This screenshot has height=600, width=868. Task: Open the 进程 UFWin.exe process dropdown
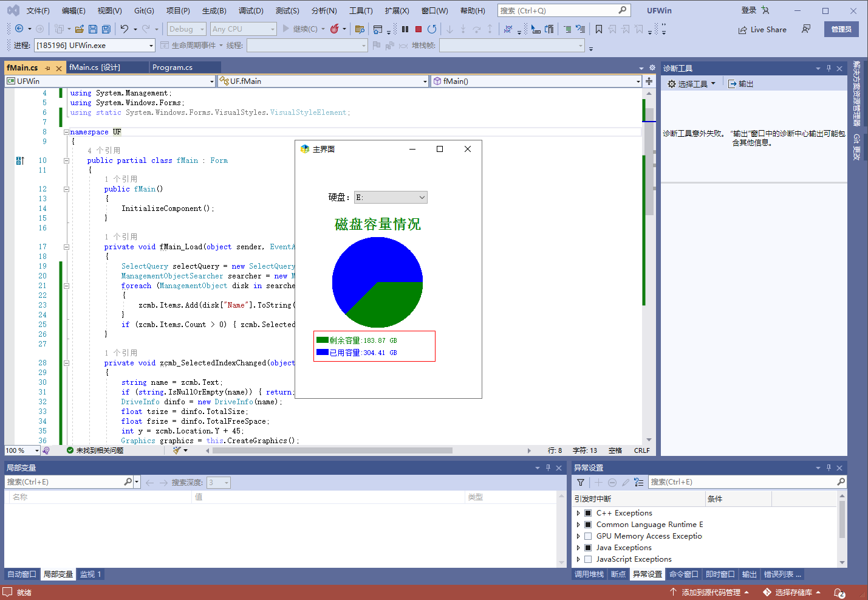point(94,46)
